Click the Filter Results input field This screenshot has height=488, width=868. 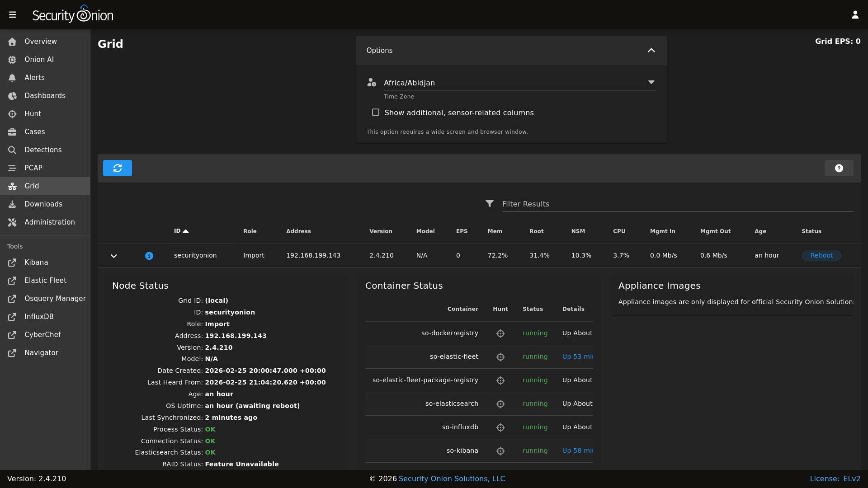pos(677,204)
